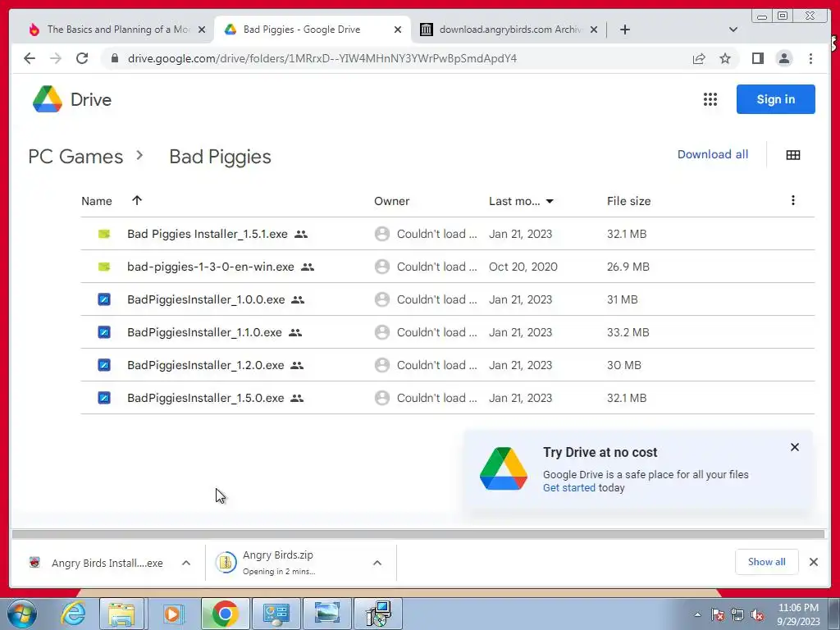Expand options for Angry Birds Install exe download
The image size is (840, 630).
click(186, 563)
